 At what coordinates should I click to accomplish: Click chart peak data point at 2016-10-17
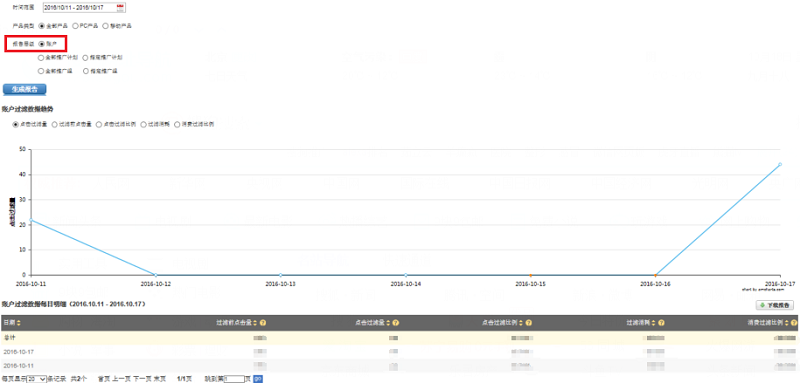pyautogui.click(x=780, y=164)
